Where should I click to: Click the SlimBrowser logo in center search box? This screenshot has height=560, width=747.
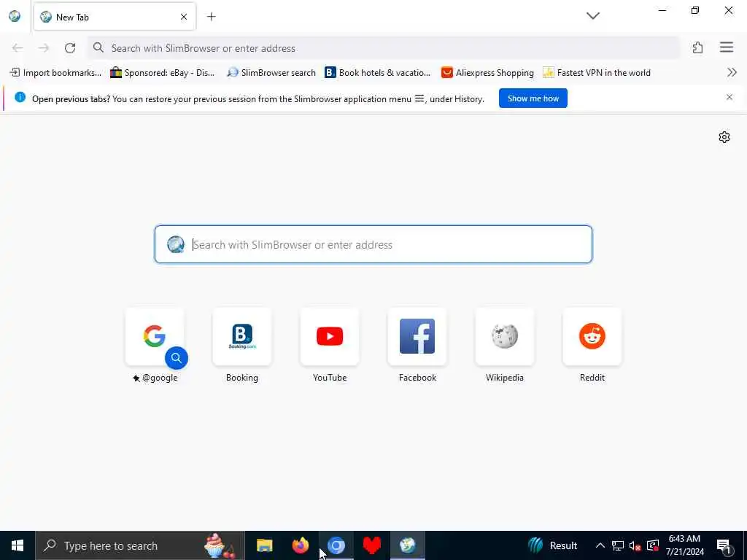(x=176, y=244)
